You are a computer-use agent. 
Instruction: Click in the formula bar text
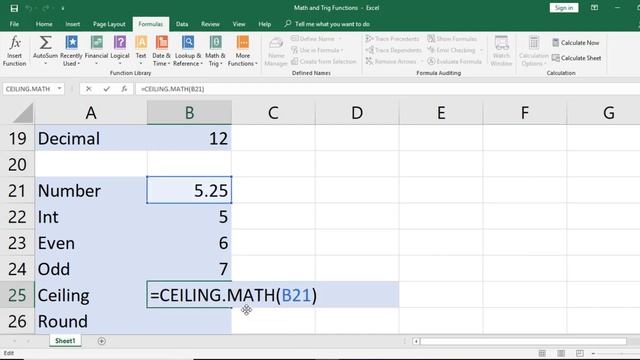173,89
